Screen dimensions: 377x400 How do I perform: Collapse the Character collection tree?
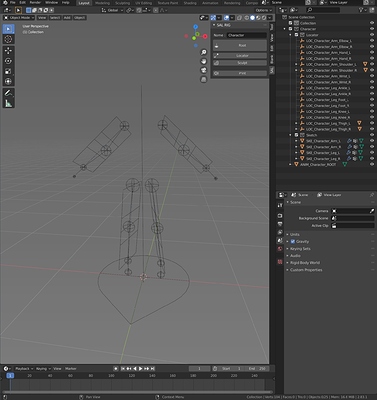click(x=285, y=29)
